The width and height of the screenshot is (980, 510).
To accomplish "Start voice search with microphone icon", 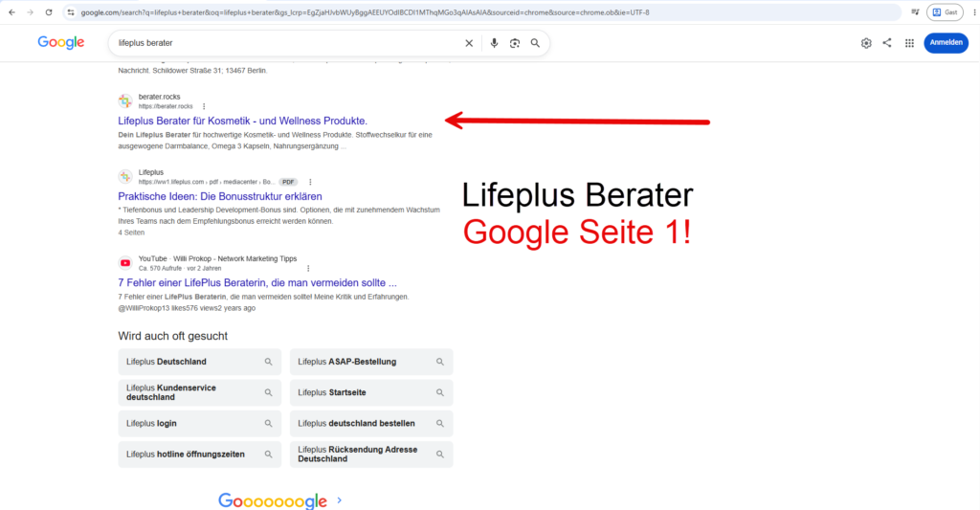I will tap(494, 43).
